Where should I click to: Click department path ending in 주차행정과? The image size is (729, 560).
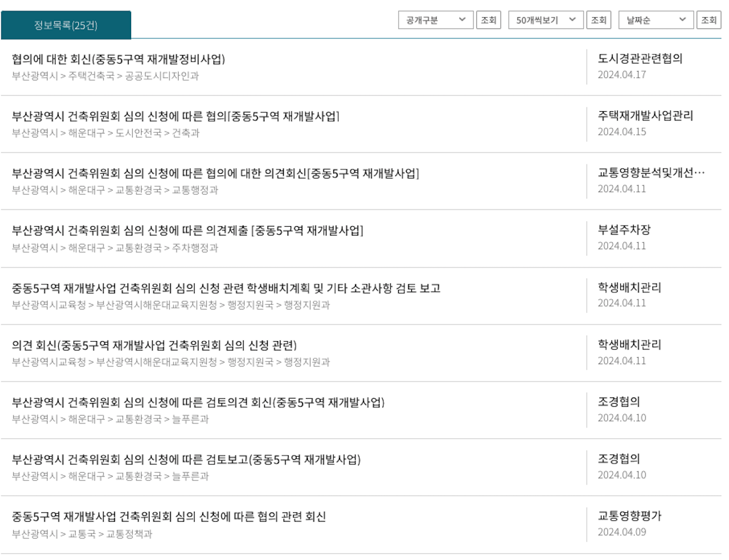(x=115, y=248)
